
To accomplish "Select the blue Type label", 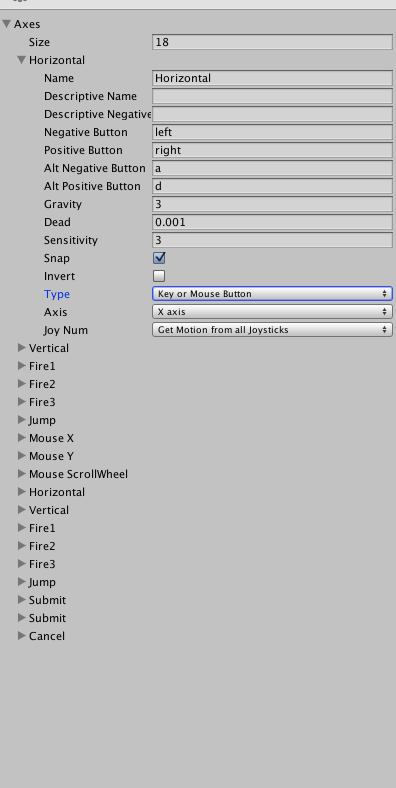I will pos(57,294).
